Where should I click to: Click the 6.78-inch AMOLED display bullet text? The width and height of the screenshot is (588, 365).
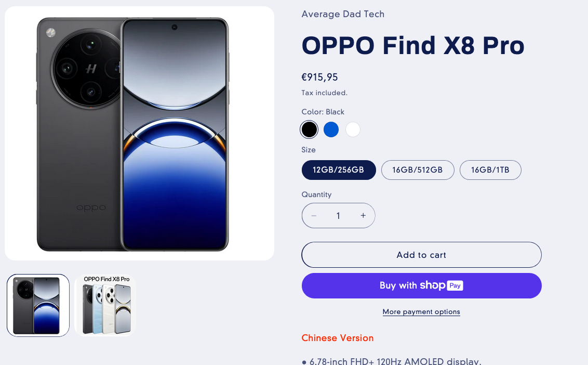[395, 361]
